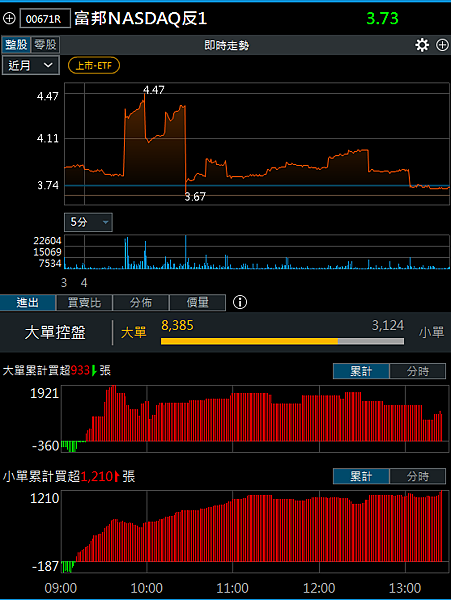The width and height of the screenshot is (451, 600).
Task: Click the add-stock plus icon beside 00671R
Action: coord(9,18)
